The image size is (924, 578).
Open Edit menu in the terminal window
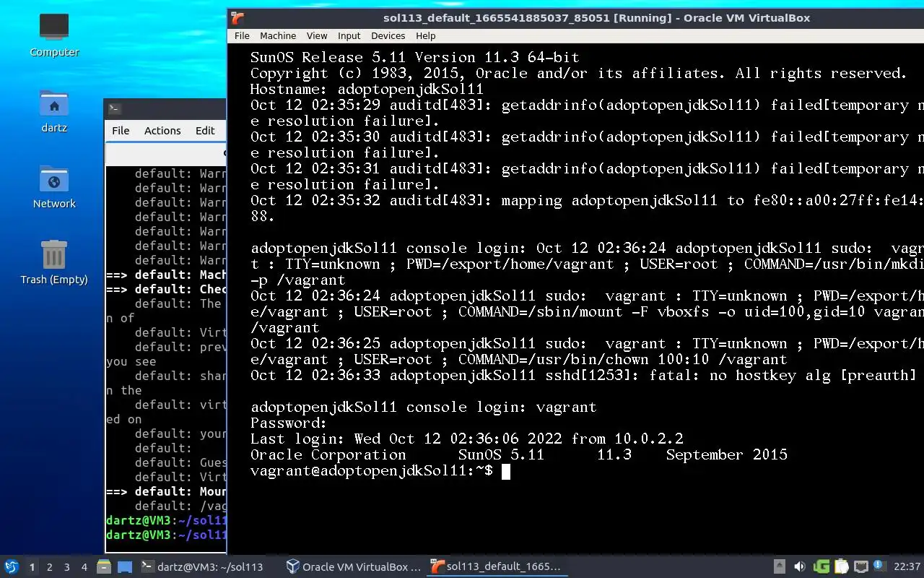coord(205,130)
